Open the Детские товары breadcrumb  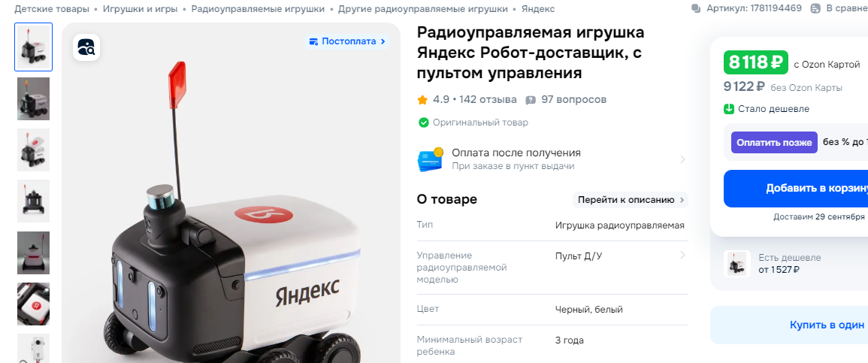[52, 9]
